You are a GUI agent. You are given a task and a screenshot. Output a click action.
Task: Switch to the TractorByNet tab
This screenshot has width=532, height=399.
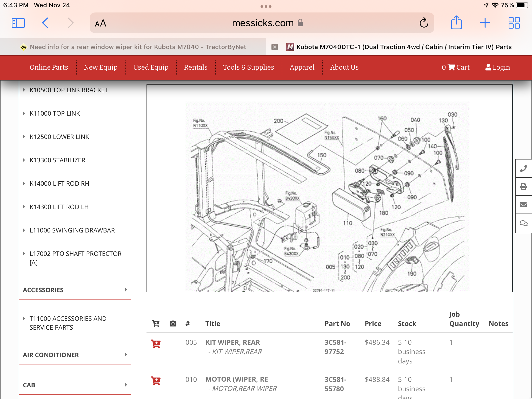tap(138, 47)
